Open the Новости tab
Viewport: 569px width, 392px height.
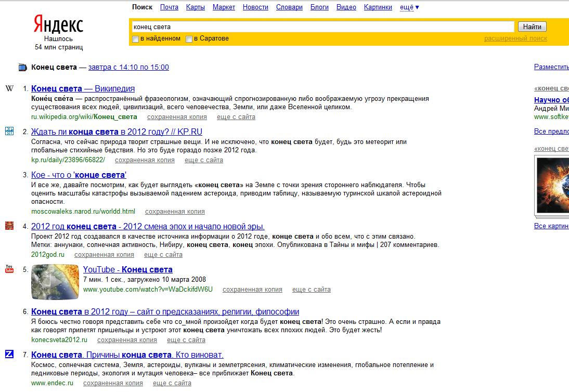[x=255, y=7]
